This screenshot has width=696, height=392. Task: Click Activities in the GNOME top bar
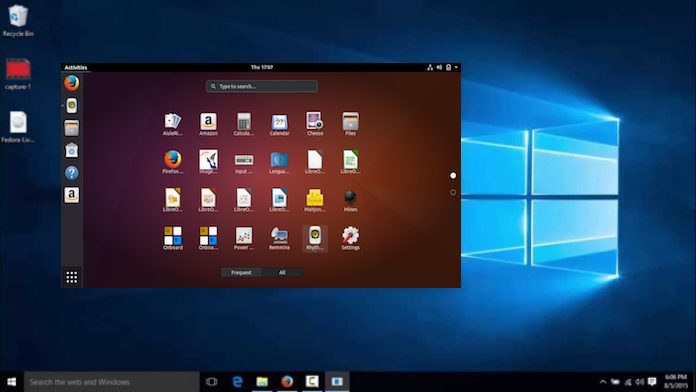pyautogui.click(x=76, y=67)
